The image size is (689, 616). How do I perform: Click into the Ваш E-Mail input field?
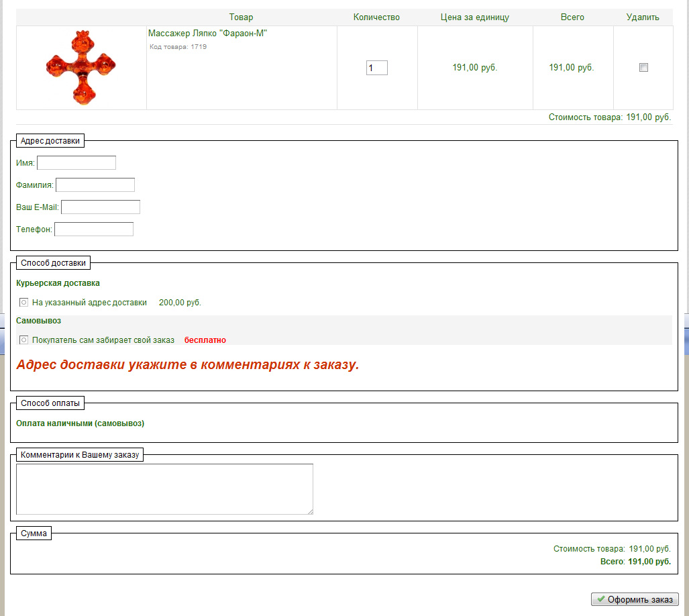point(101,207)
